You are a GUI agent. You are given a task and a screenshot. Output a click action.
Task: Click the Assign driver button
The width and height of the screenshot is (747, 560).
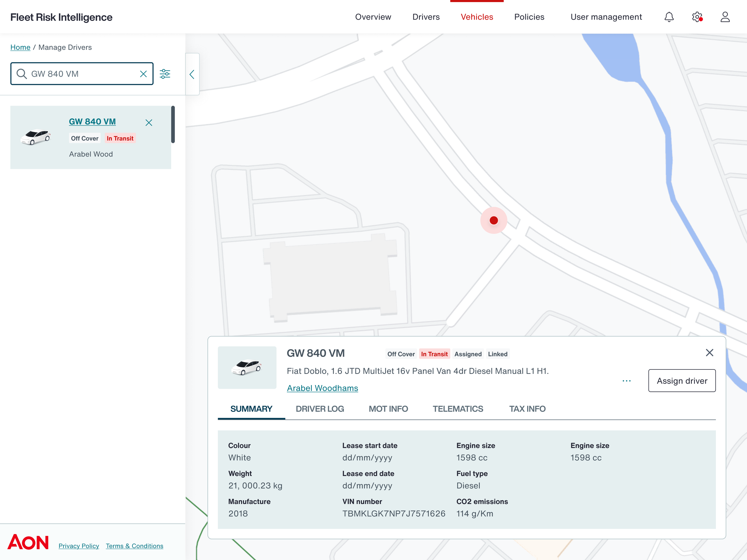[x=682, y=381]
